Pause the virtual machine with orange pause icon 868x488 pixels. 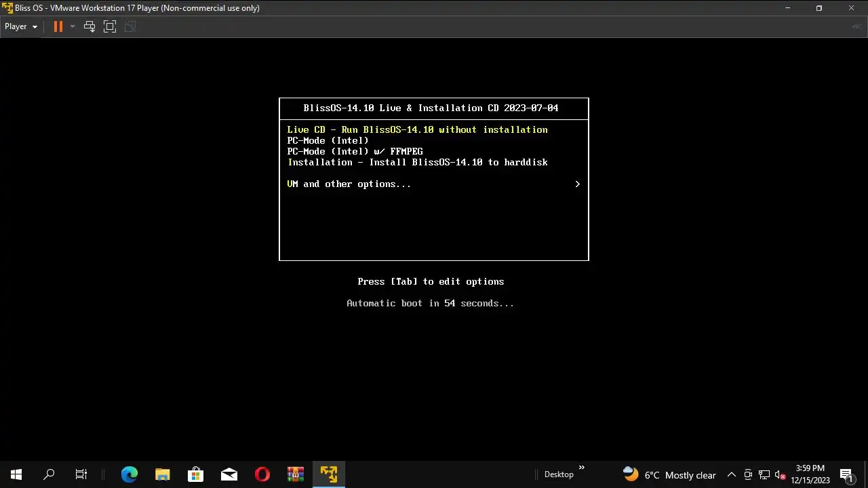click(x=58, y=26)
